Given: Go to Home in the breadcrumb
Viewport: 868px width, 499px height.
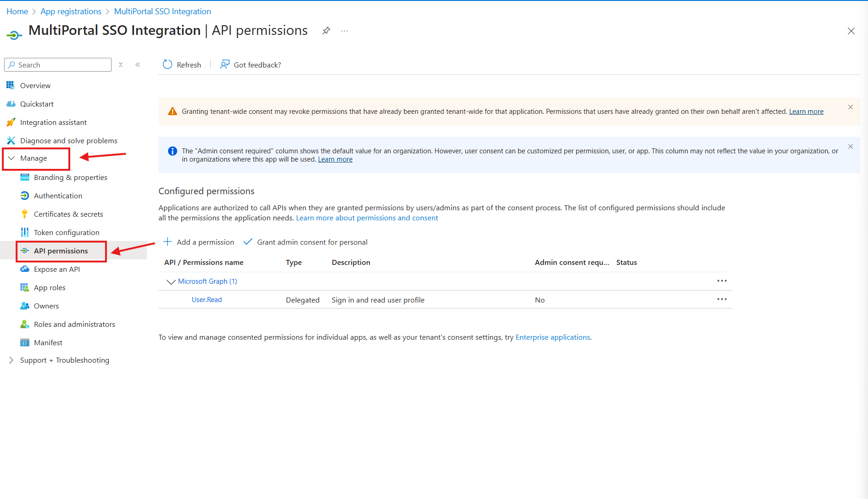Looking at the screenshot, I should [x=17, y=11].
